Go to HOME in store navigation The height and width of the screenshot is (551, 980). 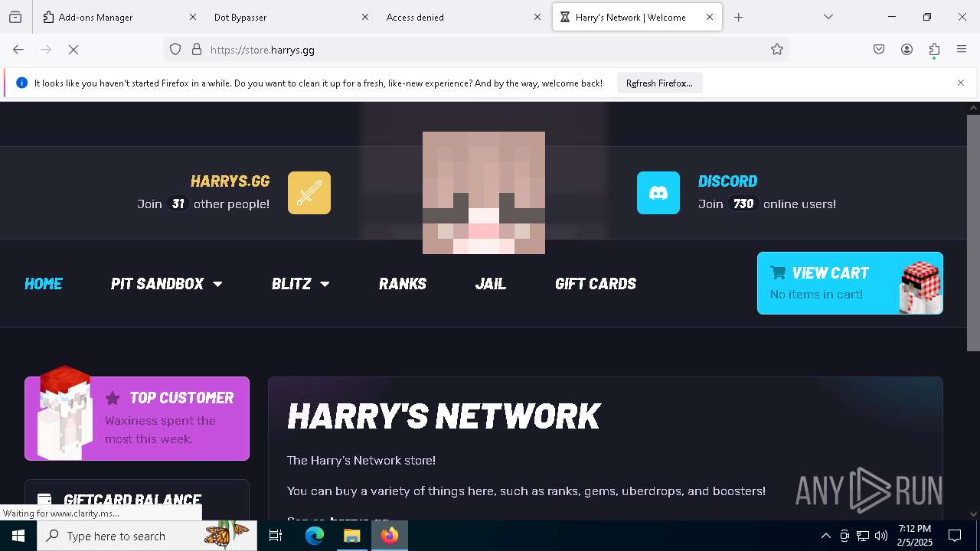click(44, 283)
